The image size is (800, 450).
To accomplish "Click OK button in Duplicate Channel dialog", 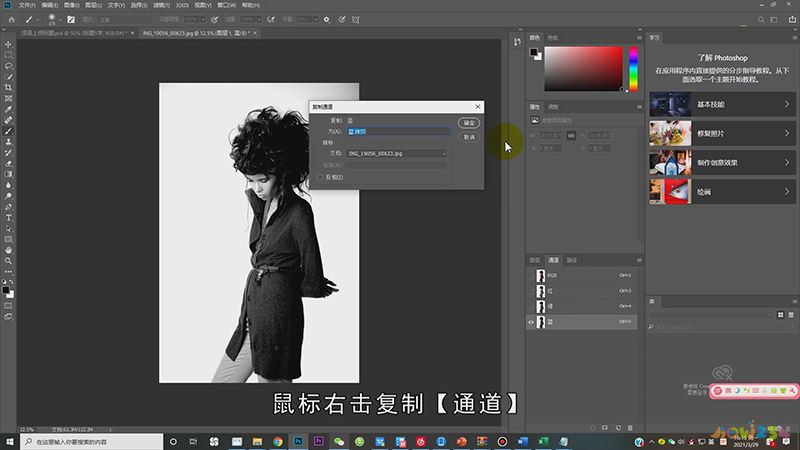I will tap(469, 123).
